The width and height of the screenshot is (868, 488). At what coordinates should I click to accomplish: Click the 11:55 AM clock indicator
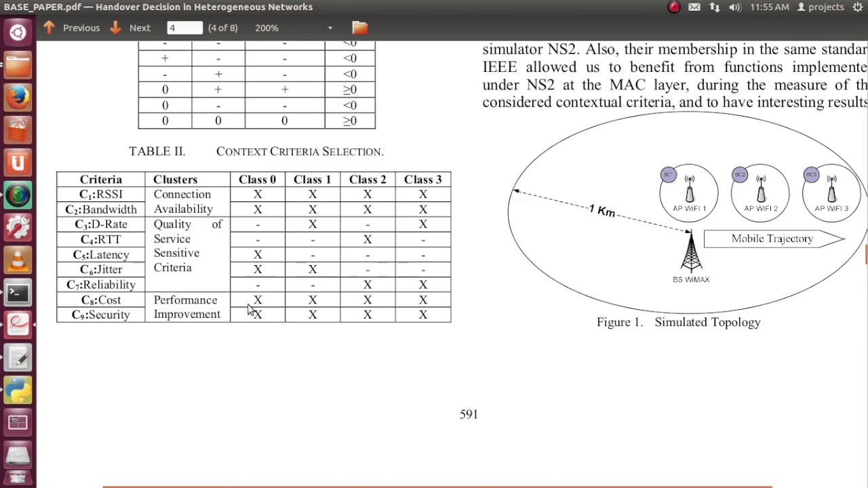770,7
